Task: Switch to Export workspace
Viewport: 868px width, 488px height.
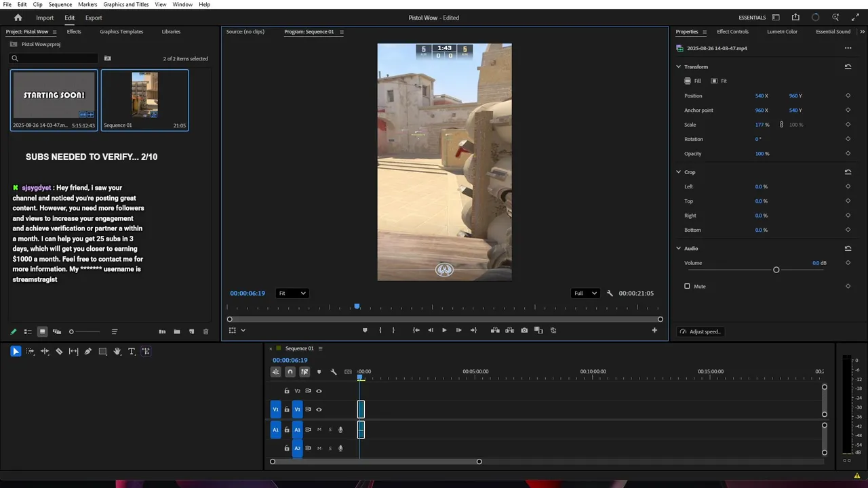Action: [94, 18]
